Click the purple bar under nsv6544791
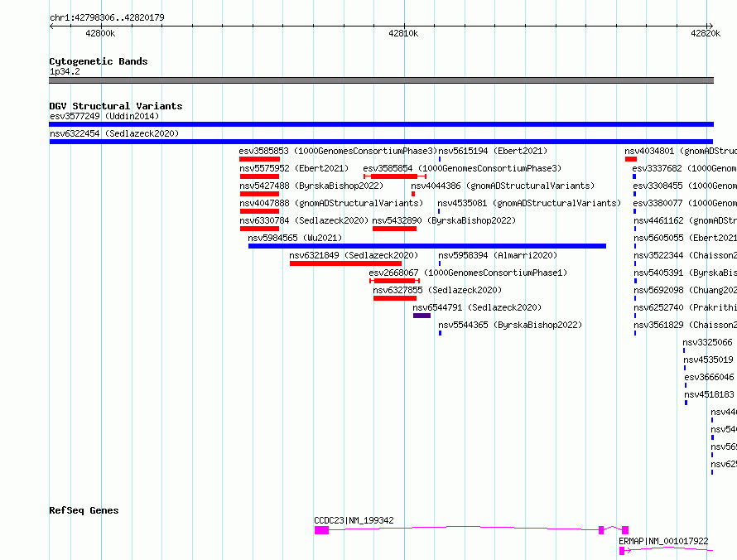 click(421, 316)
